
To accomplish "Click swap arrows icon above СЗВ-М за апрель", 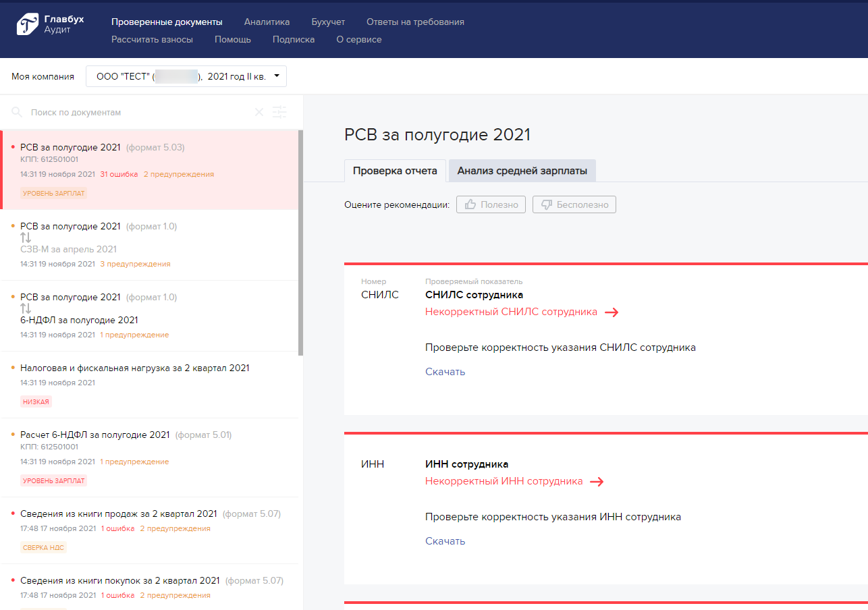I will pyautogui.click(x=26, y=238).
